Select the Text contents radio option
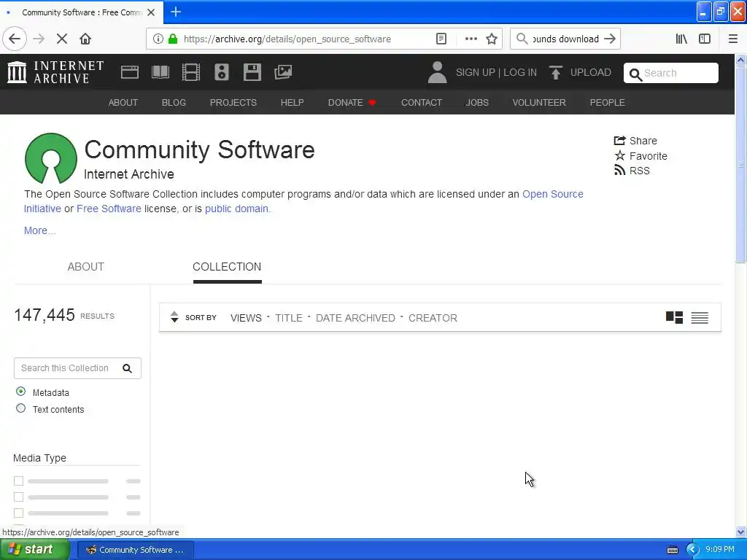 pyautogui.click(x=20, y=408)
